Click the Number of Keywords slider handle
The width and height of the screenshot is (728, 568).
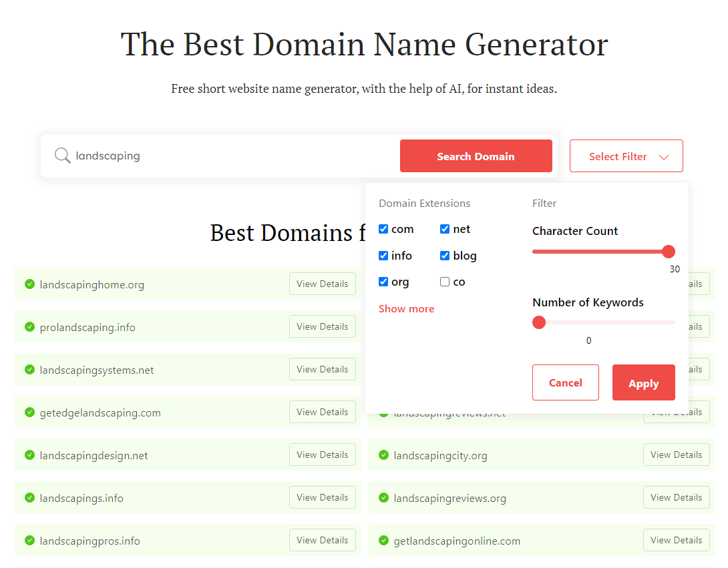(x=539, y=323)
